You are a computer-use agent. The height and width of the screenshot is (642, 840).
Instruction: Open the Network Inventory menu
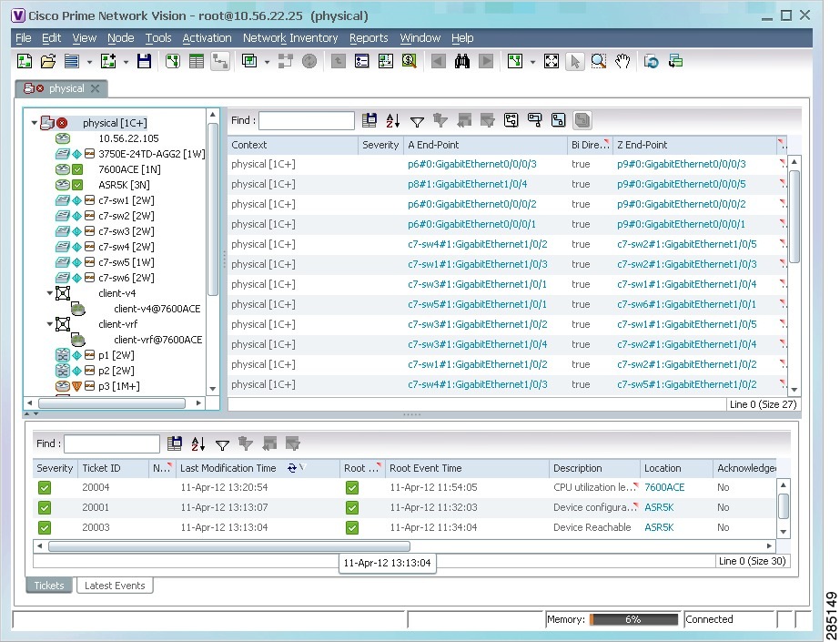tap(290, 38)
